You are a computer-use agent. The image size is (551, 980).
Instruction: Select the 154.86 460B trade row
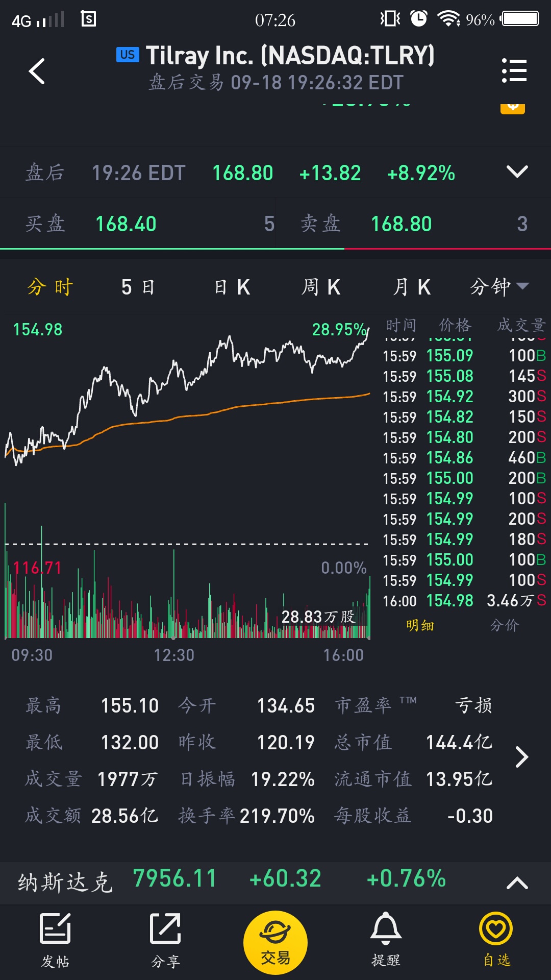[464, 458]
